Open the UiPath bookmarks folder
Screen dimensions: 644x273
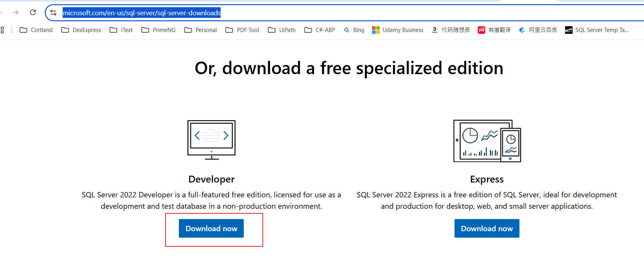(x=282, y=30)
